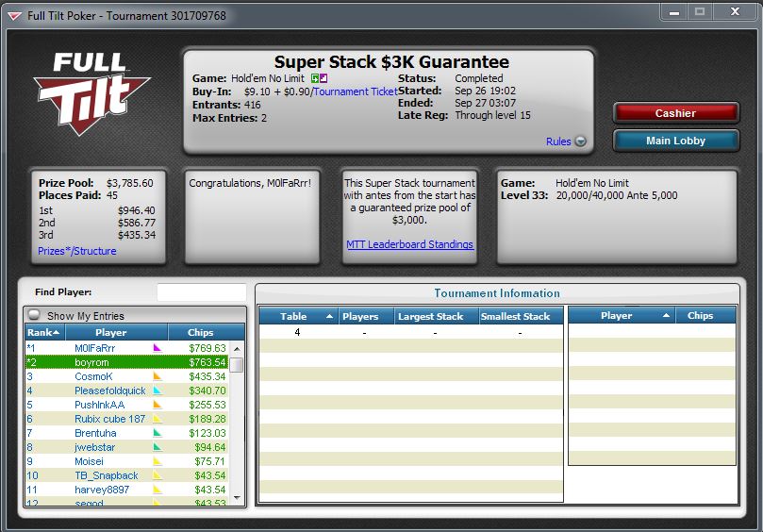Sort by the Player header in Tournament Information

(622, 315)
